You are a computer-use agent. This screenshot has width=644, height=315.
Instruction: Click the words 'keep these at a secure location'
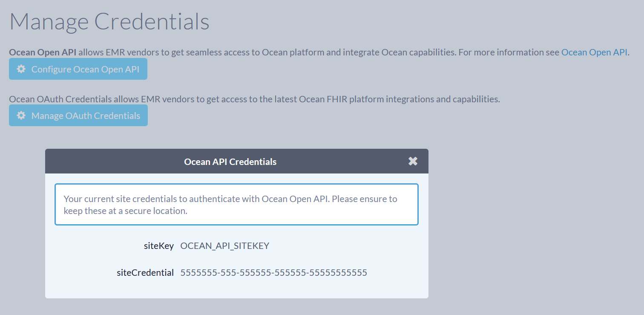[x=126, y=211]
